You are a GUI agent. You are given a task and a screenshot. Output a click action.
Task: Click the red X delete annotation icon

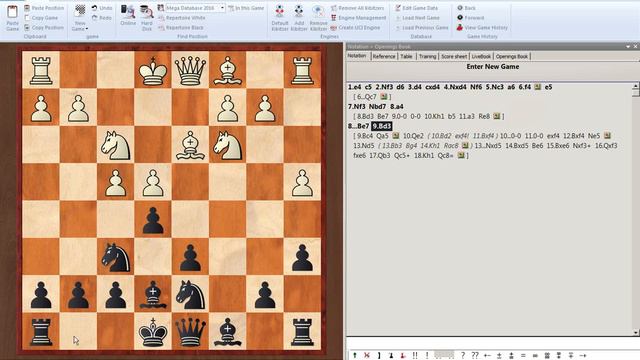(x=367, y=356)
